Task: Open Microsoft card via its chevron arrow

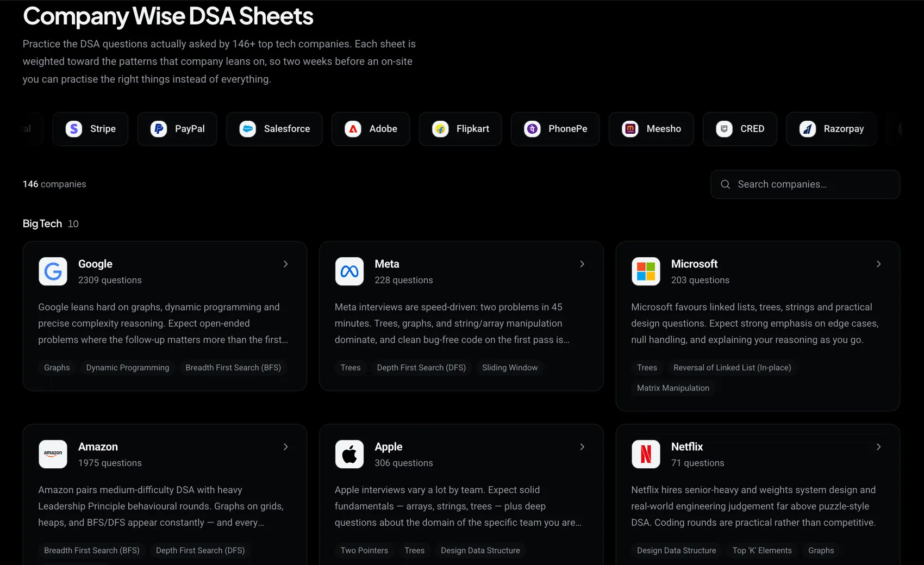Action: 879,264
